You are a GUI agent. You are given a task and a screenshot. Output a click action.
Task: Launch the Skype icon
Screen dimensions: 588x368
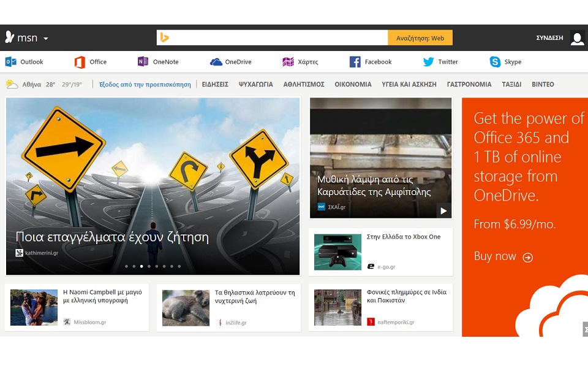point(495,62)
